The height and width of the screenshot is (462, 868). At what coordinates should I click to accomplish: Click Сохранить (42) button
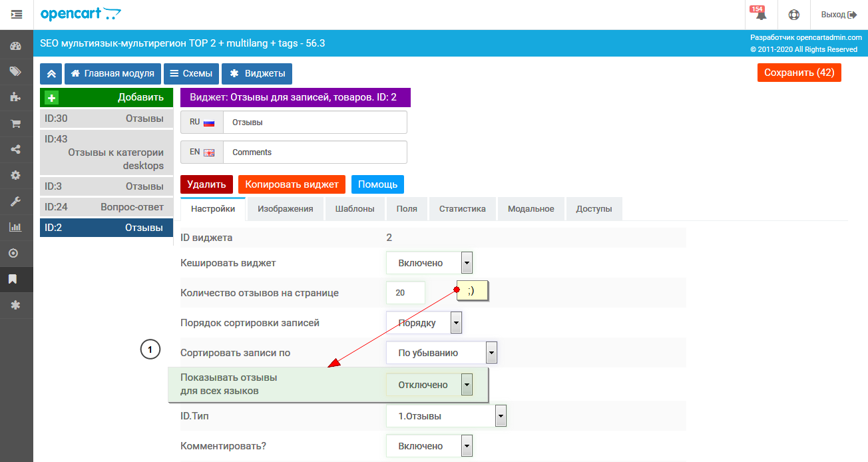(799, 73)
